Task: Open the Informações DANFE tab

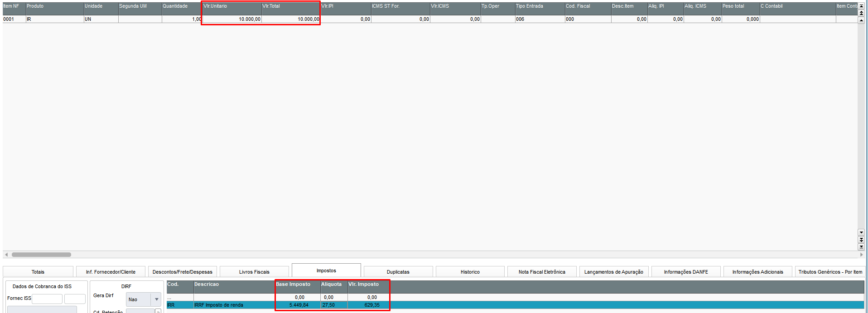Action: click(686, 272)
